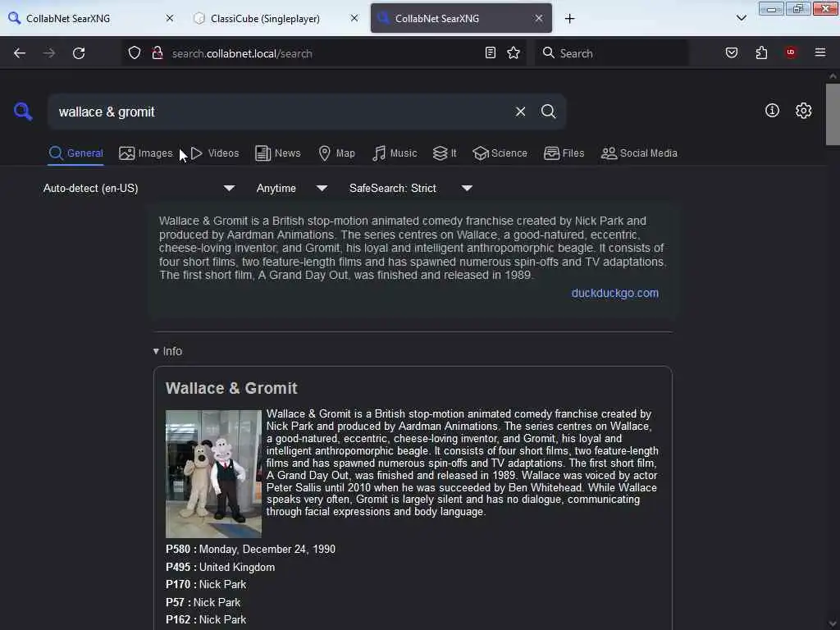The image size is (840, 630).
Task: Select the Music search category
Action: tap(395, 153)
